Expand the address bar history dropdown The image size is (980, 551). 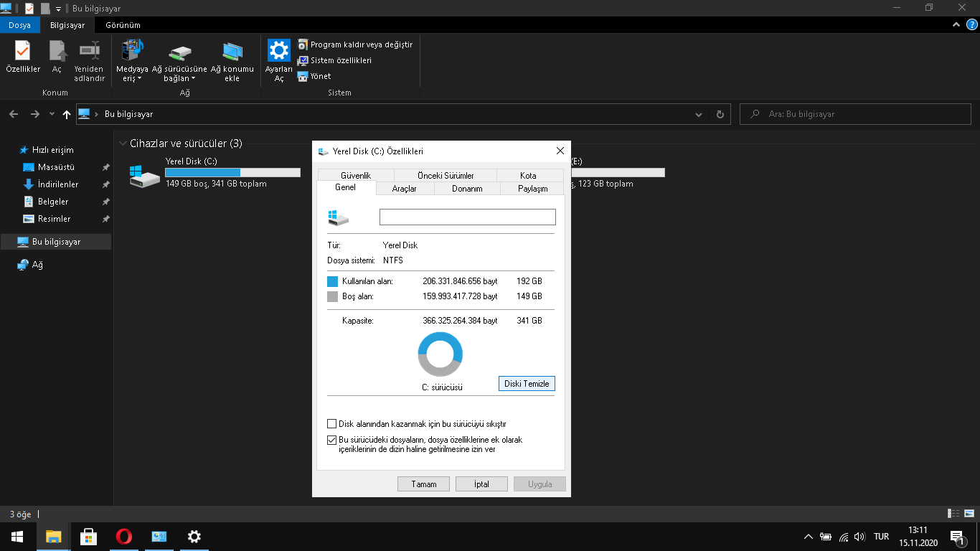(x=699, y=114)
